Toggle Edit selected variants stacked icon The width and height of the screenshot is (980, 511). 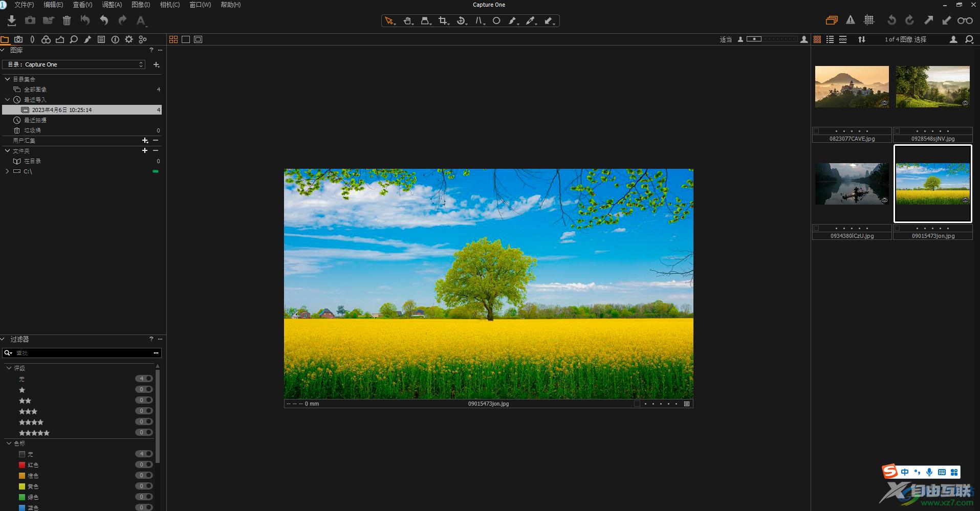click(x=832, y=20)
